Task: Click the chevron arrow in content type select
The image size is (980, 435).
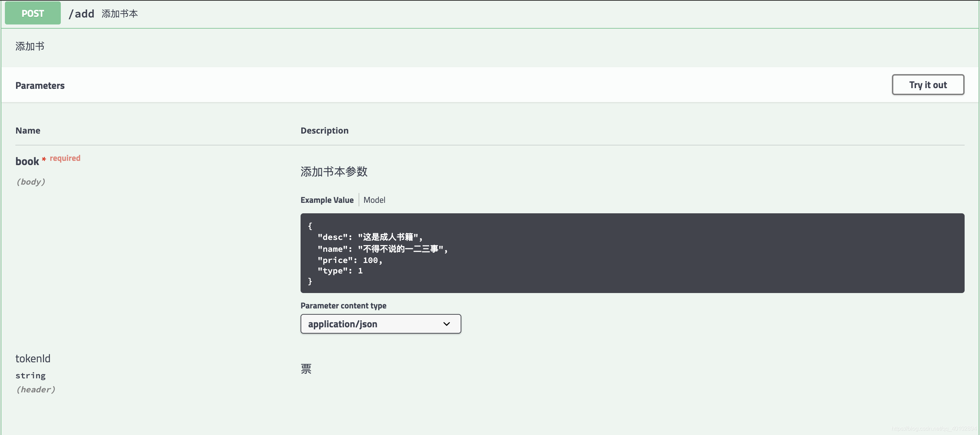Action: point(447,324)
